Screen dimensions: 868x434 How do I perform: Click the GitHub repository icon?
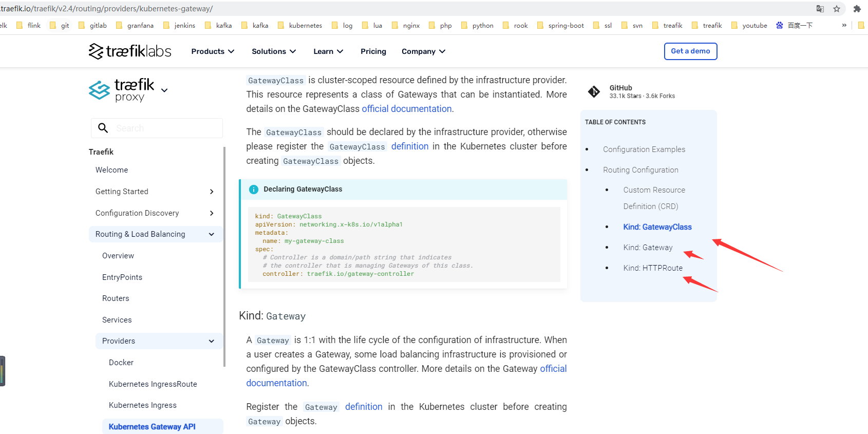594,92
